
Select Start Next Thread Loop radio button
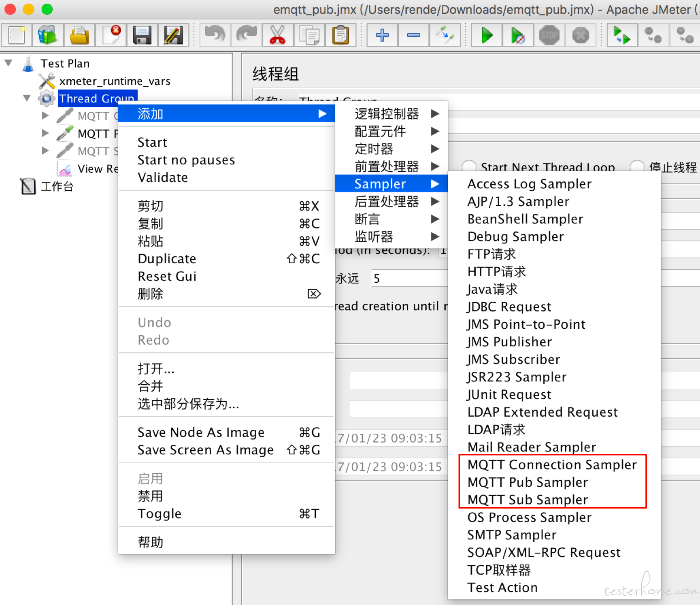pos(469,166)
